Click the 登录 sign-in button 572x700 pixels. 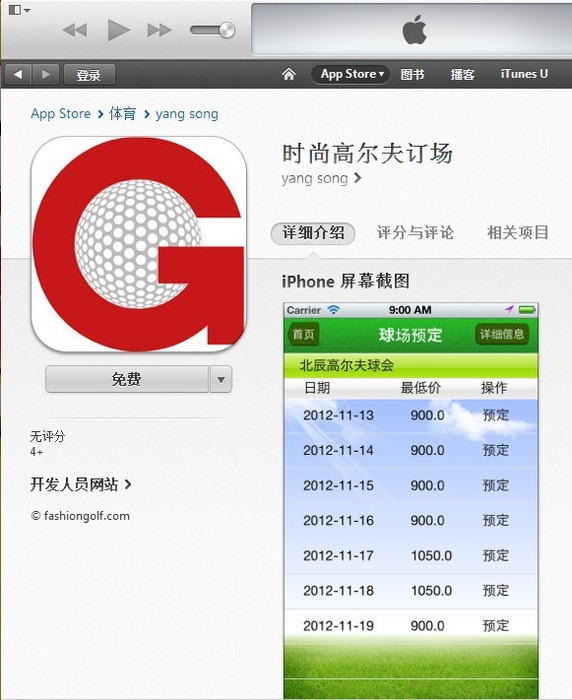tap(88, 75)
